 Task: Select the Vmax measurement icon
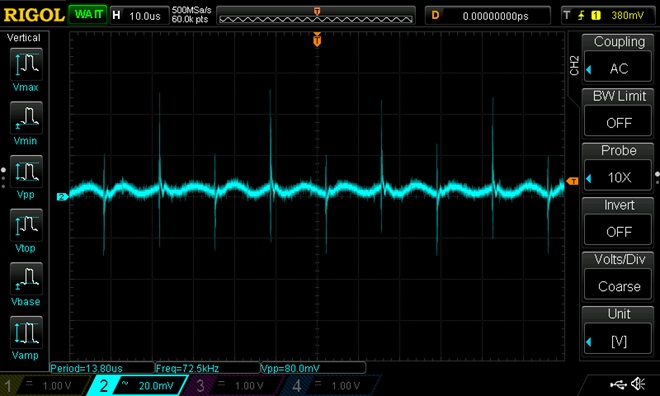click(26, 64)
